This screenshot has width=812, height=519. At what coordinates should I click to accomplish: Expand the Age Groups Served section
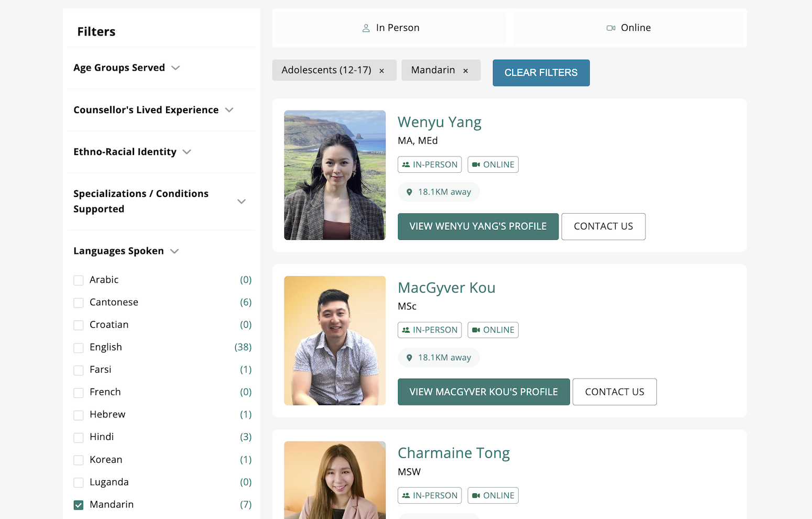175,68
